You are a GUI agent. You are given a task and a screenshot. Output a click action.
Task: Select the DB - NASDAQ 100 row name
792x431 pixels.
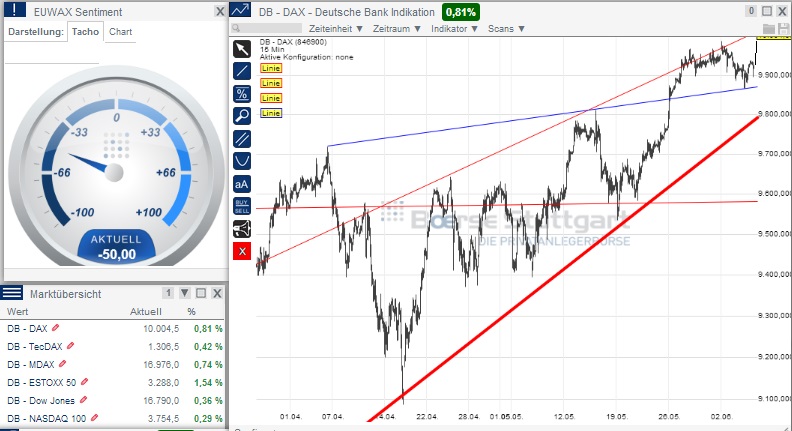(x=46, y=418)
